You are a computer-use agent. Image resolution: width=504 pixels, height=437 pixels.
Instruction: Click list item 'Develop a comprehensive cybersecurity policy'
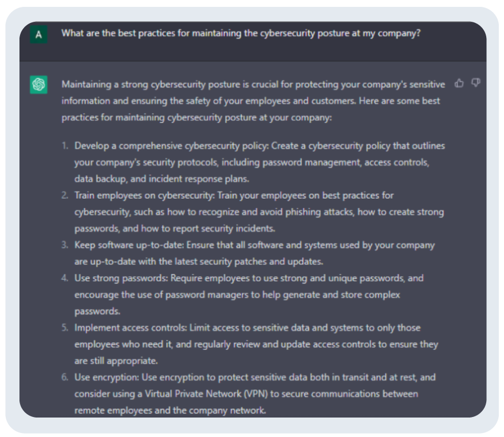(x=259, y=162)
